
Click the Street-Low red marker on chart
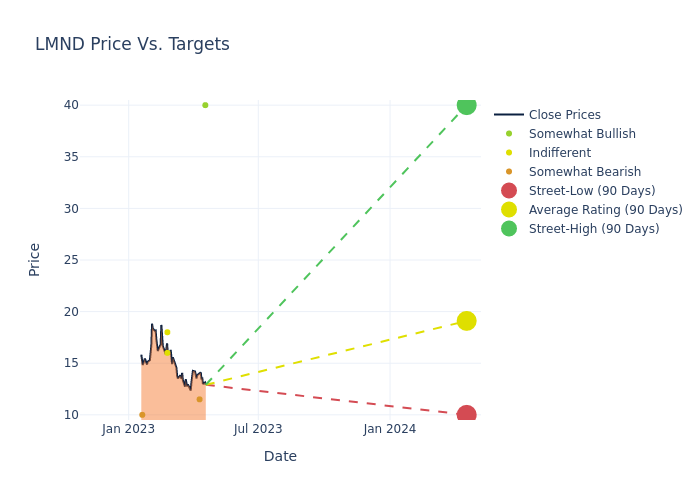tap(466, 414)
